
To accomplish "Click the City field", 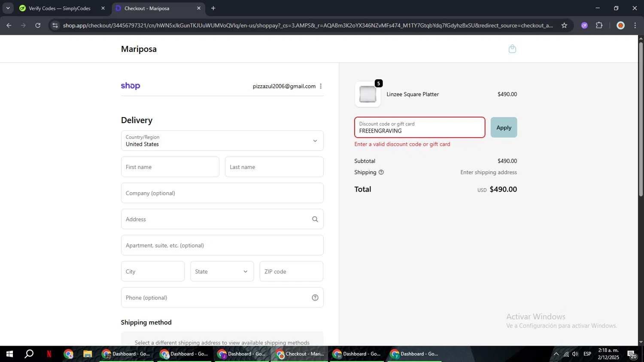I will click(x=153, y=271).
